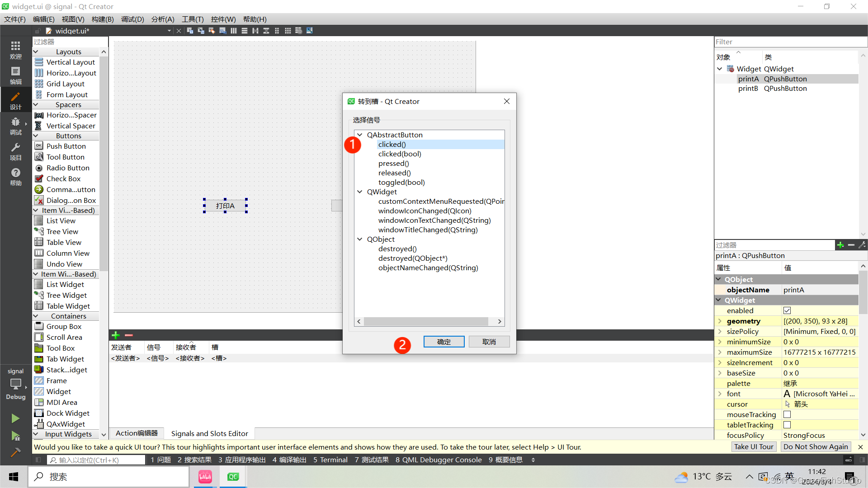The width and height of the screenshot is (868, 488).
Task: Open the Debug mode in sidebar
Action: click(x=16, y=126)
